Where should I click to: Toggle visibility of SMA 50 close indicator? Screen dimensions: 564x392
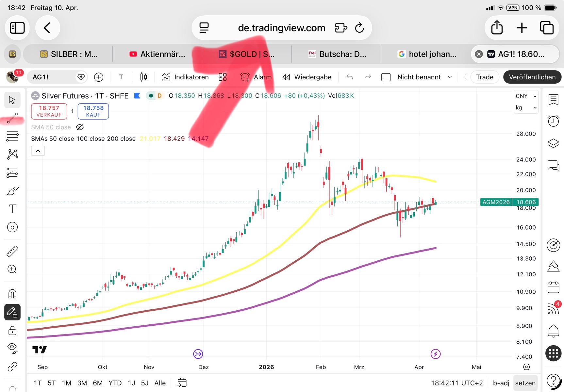(80, 127)
